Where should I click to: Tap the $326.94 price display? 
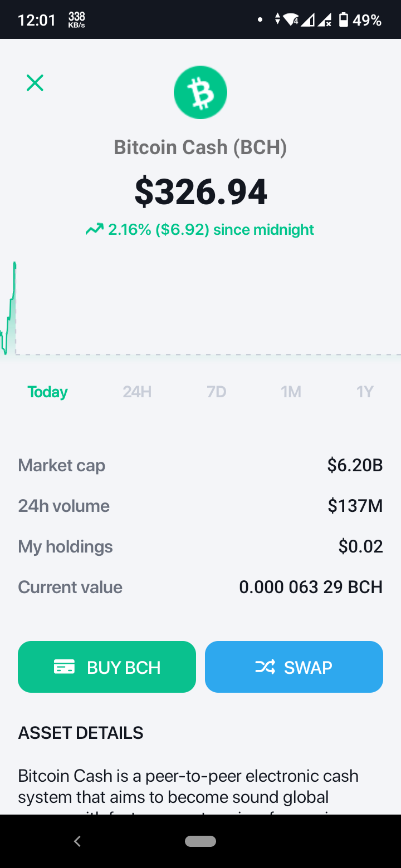click(x=201, y=191)
